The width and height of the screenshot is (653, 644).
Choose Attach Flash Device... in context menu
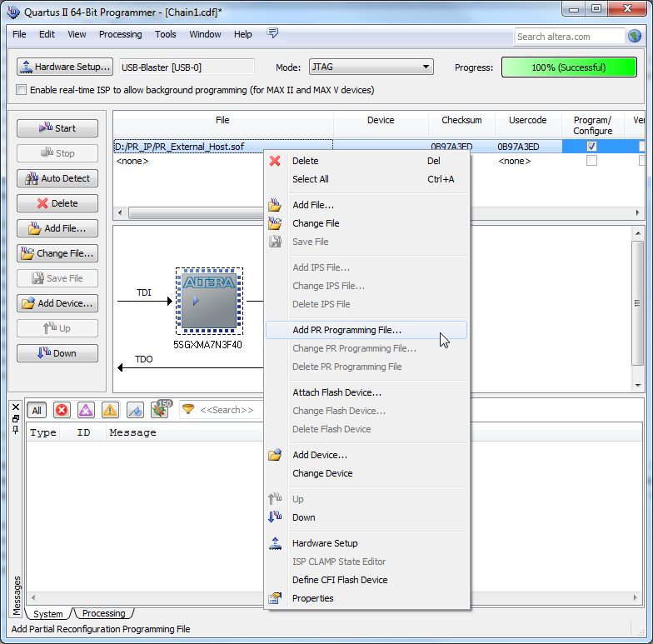point(366,392)
